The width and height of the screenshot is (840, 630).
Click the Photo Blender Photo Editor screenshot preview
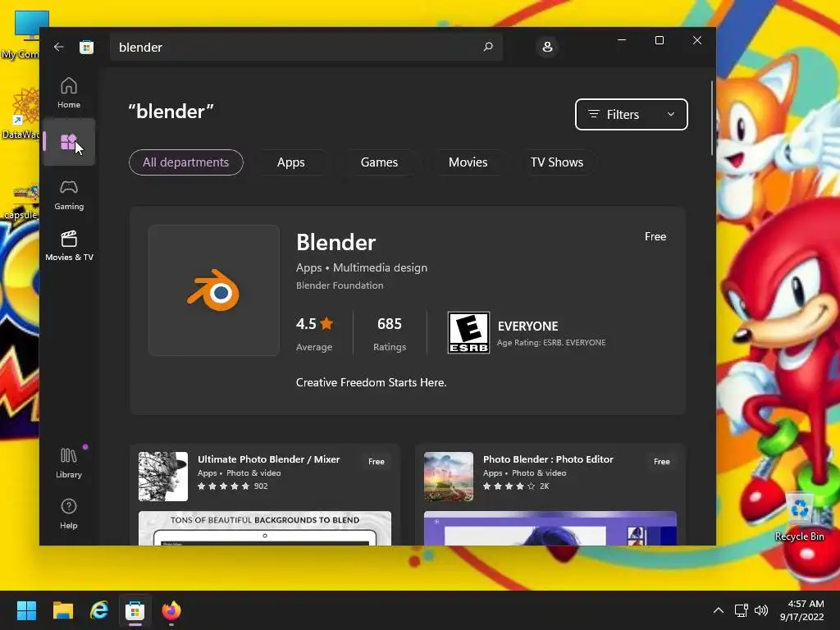(x=550, y=529)
